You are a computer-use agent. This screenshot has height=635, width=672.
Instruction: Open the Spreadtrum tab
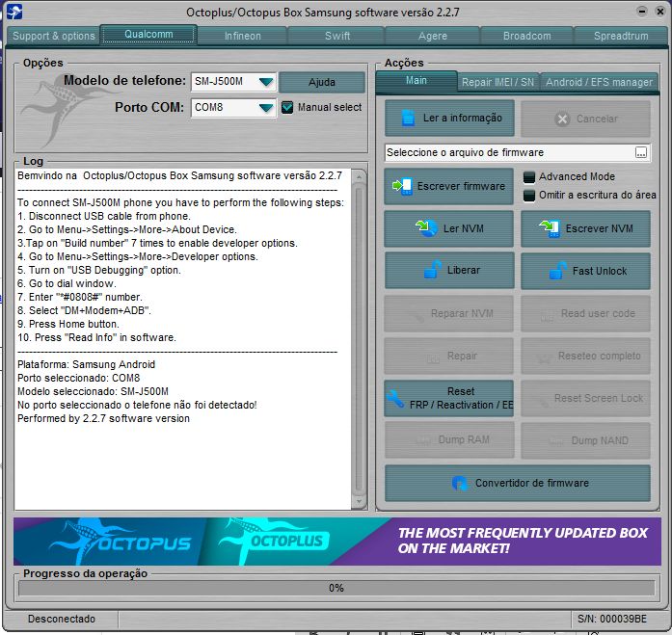[621, 36]
